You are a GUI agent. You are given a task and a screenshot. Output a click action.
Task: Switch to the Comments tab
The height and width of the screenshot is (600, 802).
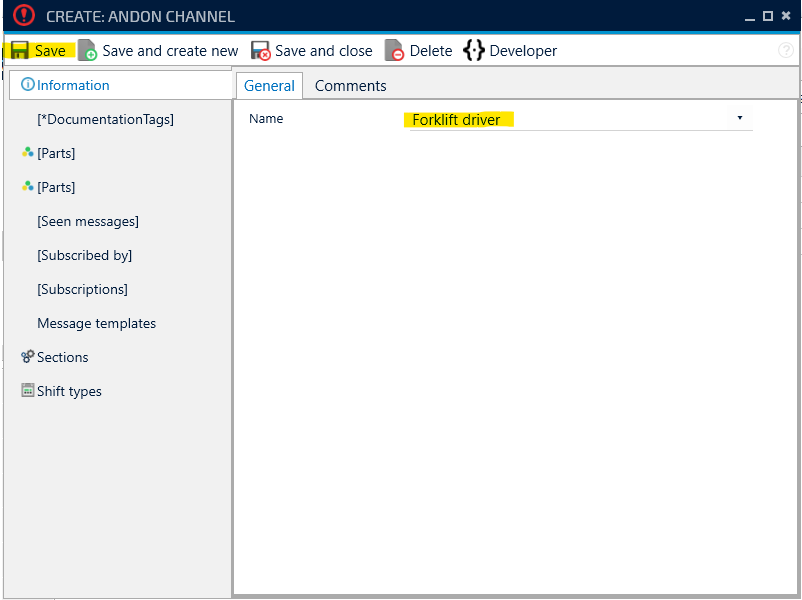350,86
